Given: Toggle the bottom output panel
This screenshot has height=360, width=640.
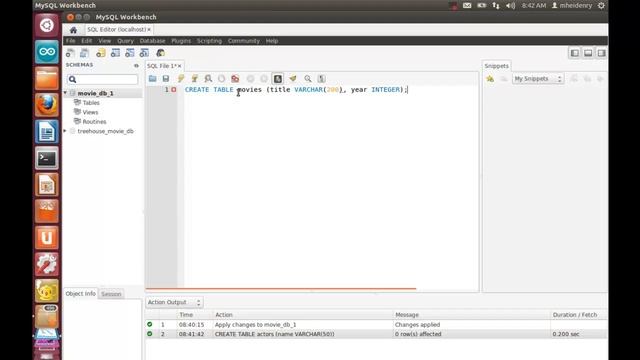Looking at the screenshot, I should click(x=588, y=53).
